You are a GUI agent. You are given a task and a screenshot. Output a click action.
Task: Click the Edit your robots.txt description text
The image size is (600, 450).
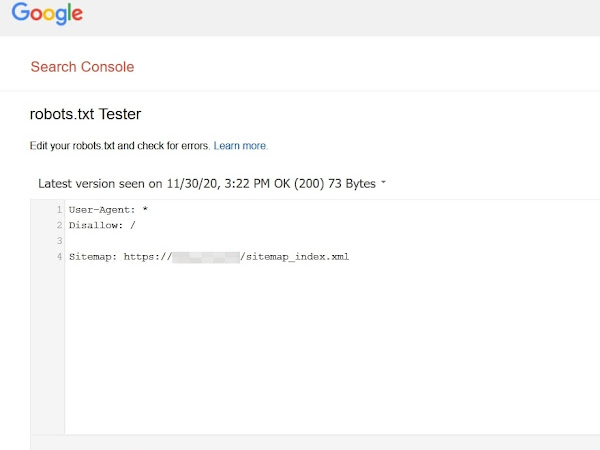[120, 146]
